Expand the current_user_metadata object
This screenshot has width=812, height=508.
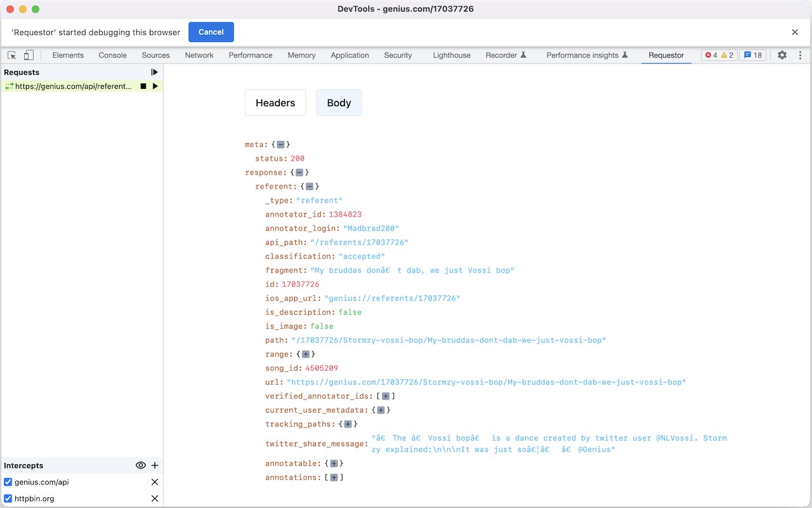381,410
